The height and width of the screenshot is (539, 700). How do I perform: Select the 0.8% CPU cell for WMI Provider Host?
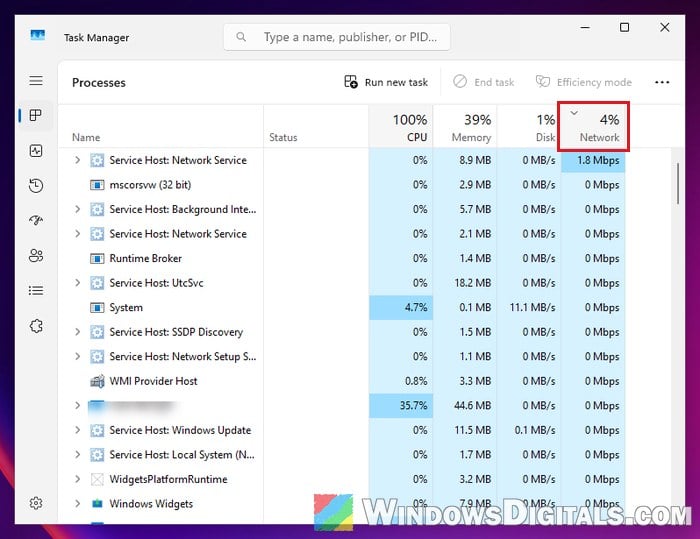point(401,381)
